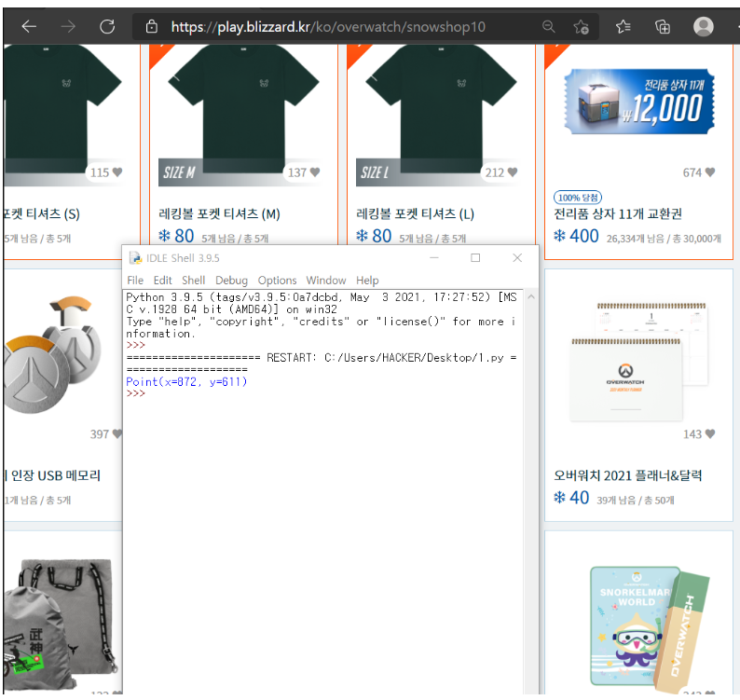View site lock information icon
The width and height of the screenshot is (740, 700).
pos(152,26)
